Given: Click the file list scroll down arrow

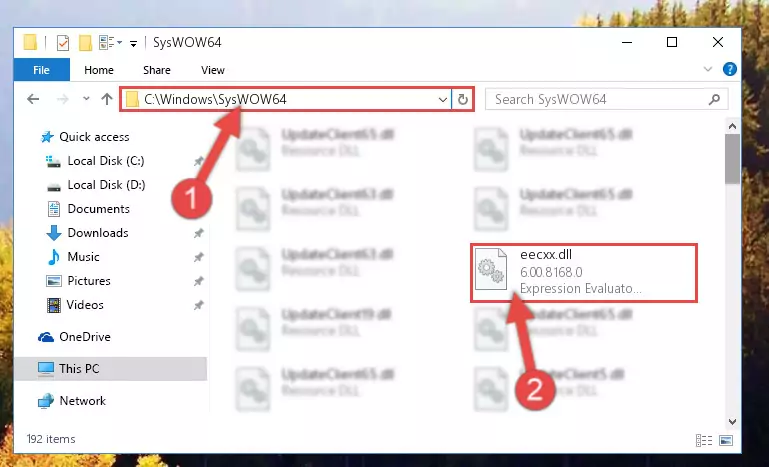Looking at the screenshot, I should click(x=732, y=421).
